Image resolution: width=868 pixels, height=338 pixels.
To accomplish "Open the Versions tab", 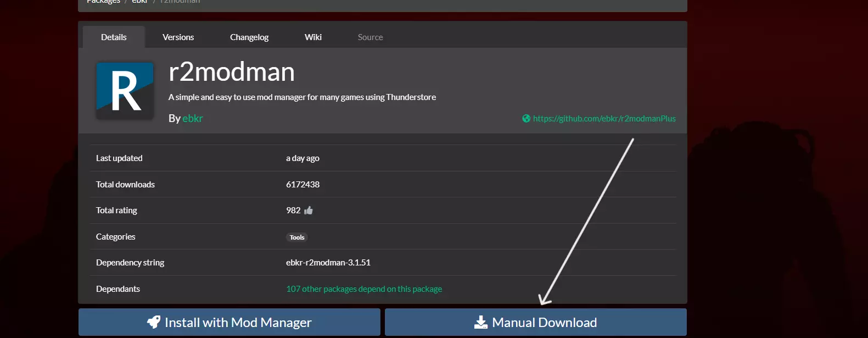I will pos(178,37).
